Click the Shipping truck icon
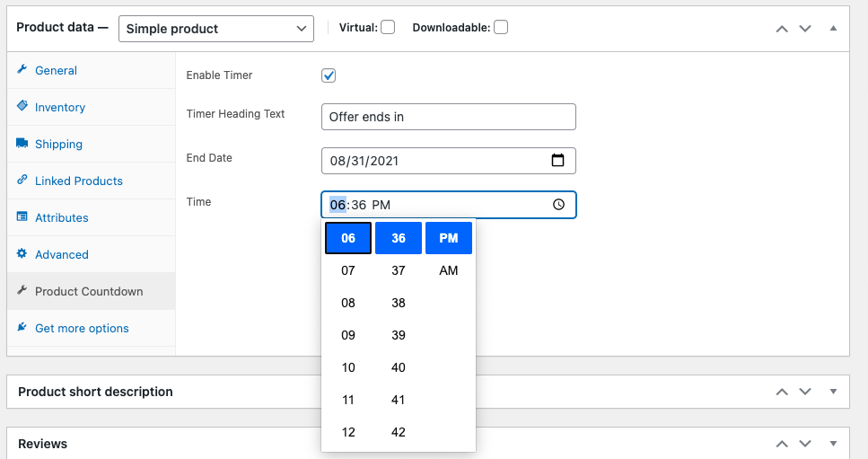The width and height of the screenshot is (868, 459). pos(22,143)
